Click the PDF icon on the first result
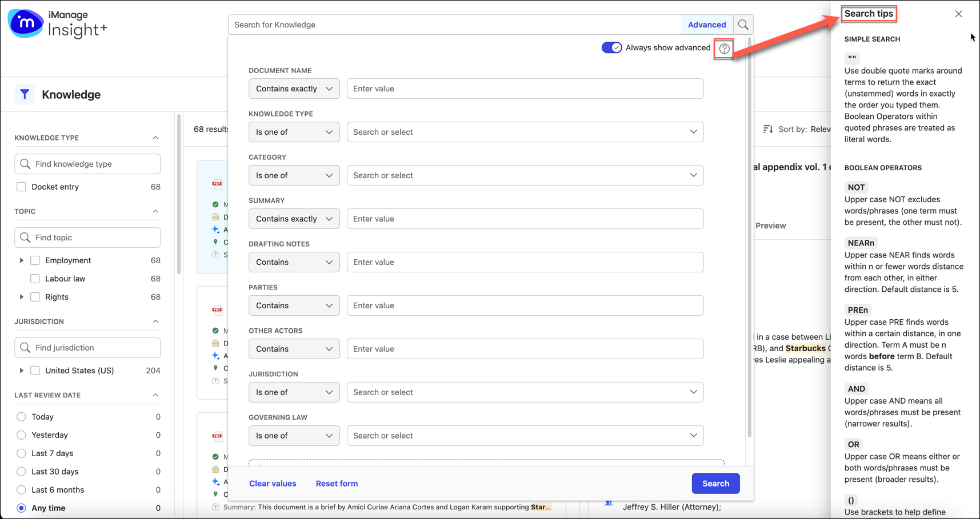The image size is (980, 519). coord(217,183)
